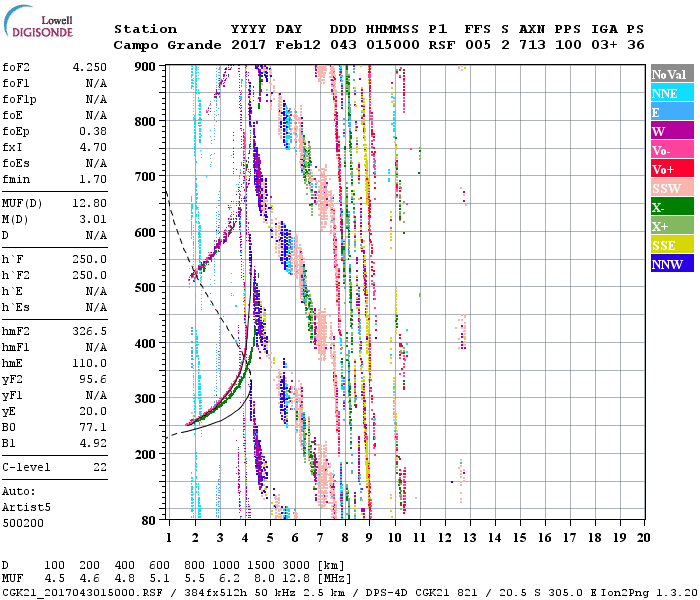This screenshot has height=600, width=700.
Task: Click the Vo+ red legend swatch
Action: pos(671,169)
